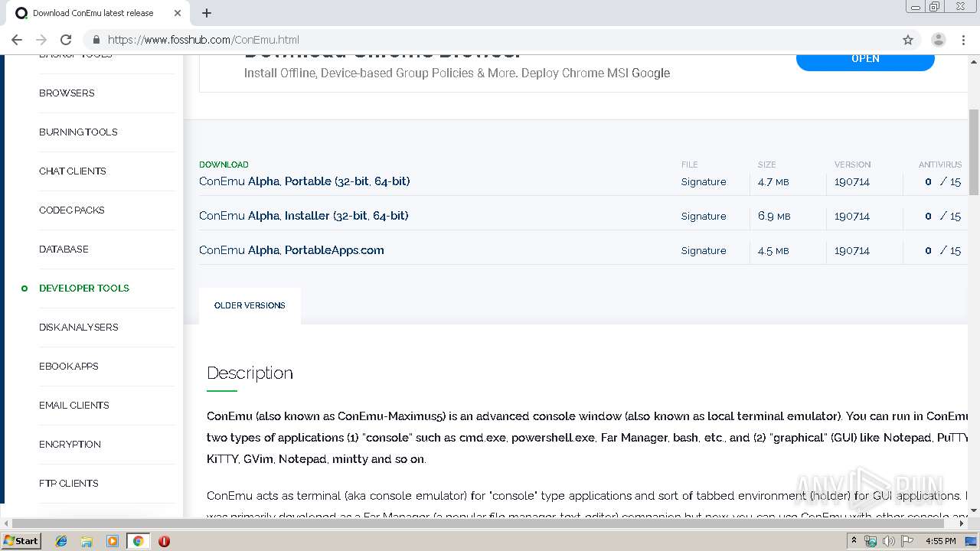The image size is (980, 551).
Task: Open the Email Clients category
Action: (74, 406)
